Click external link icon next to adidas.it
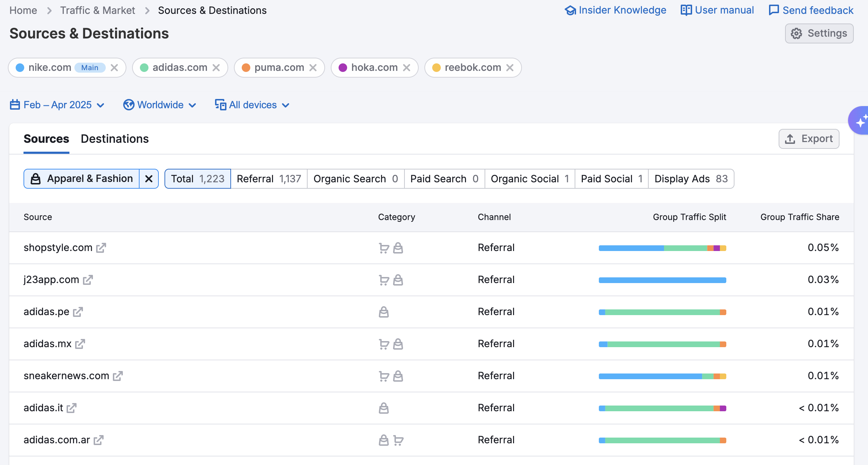 click(x=72, y=408)
